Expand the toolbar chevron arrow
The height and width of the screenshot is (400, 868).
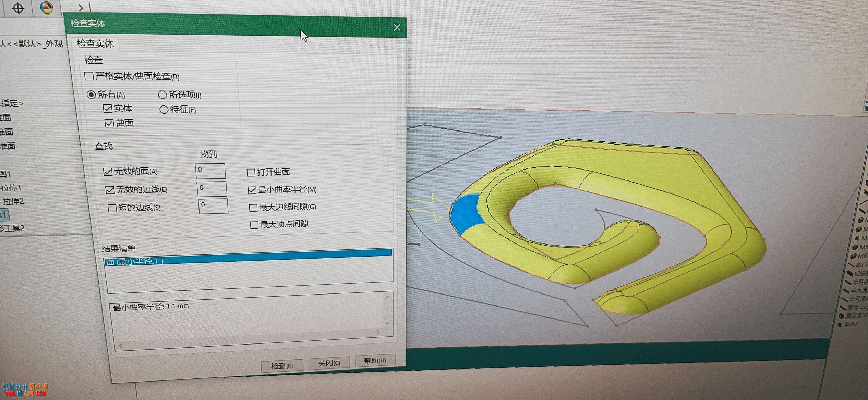[x=81, y=8]
